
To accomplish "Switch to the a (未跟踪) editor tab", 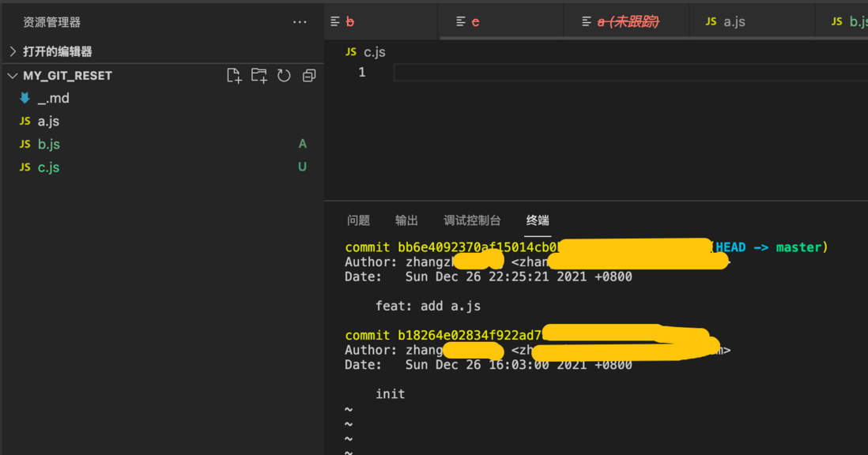I will 626,21.
